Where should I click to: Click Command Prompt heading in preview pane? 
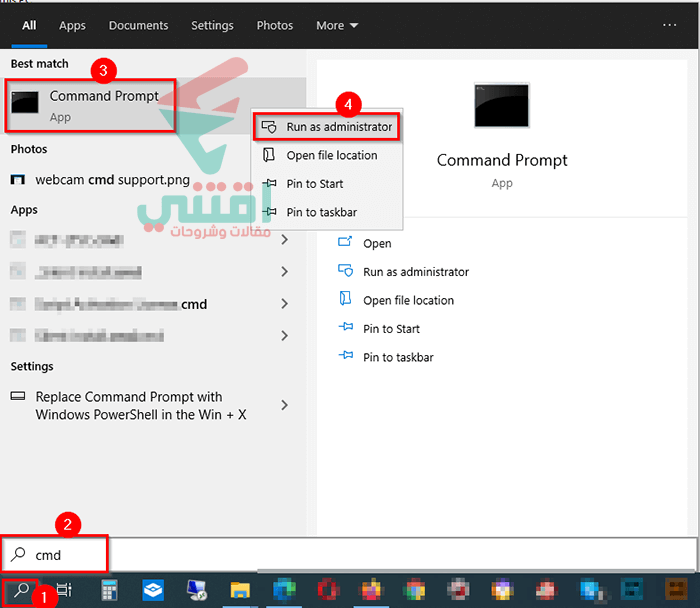pos(502,160)
